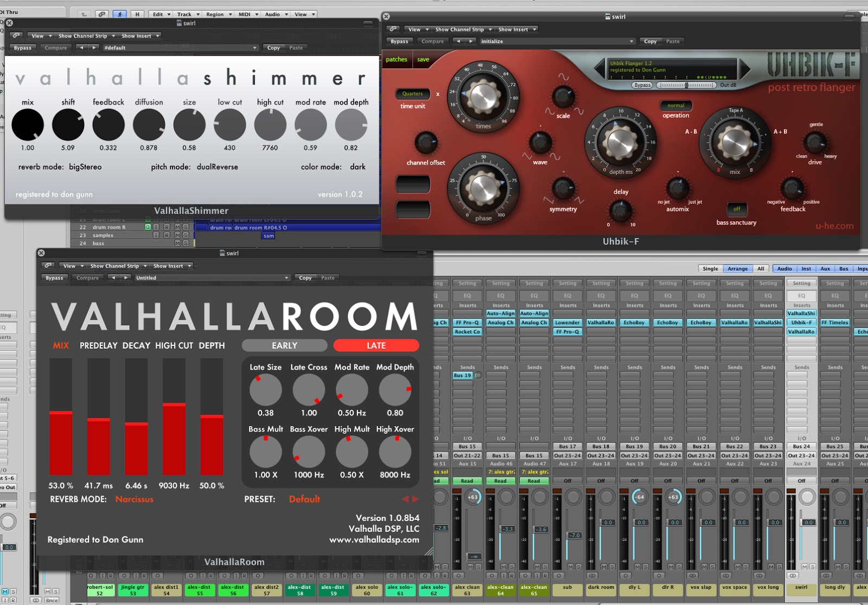Solo the sub channel strip
The height and width of the screenshot is (605, 868).
[x=578, y=567]
